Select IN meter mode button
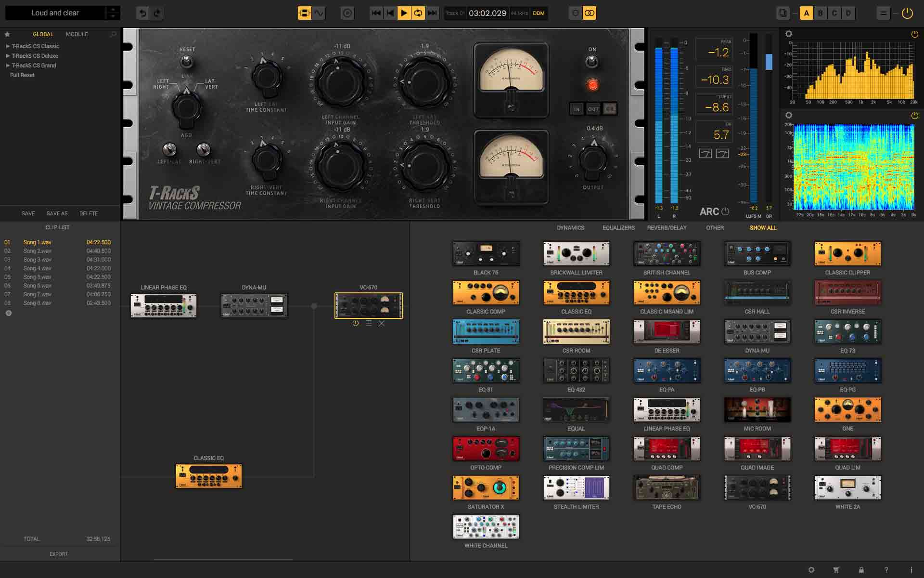924x578 pixels. [x=577, y=109]
